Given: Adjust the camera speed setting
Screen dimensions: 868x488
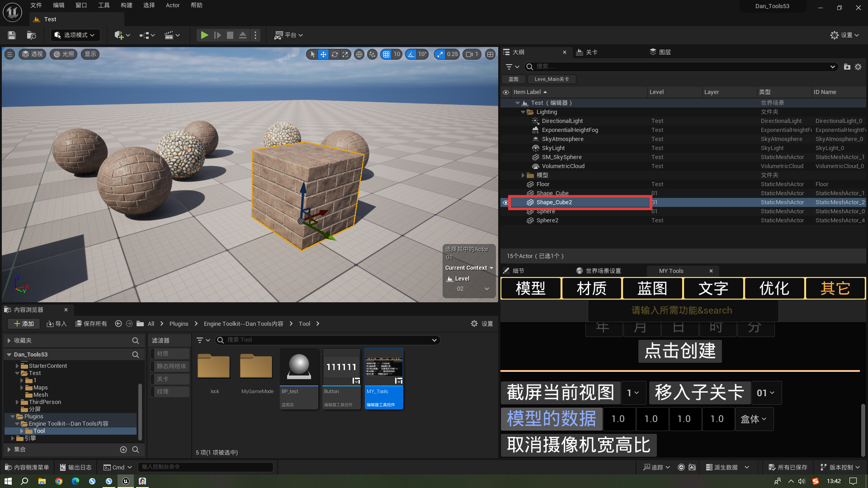Looking at the screenshot, I should pos(472,54).
